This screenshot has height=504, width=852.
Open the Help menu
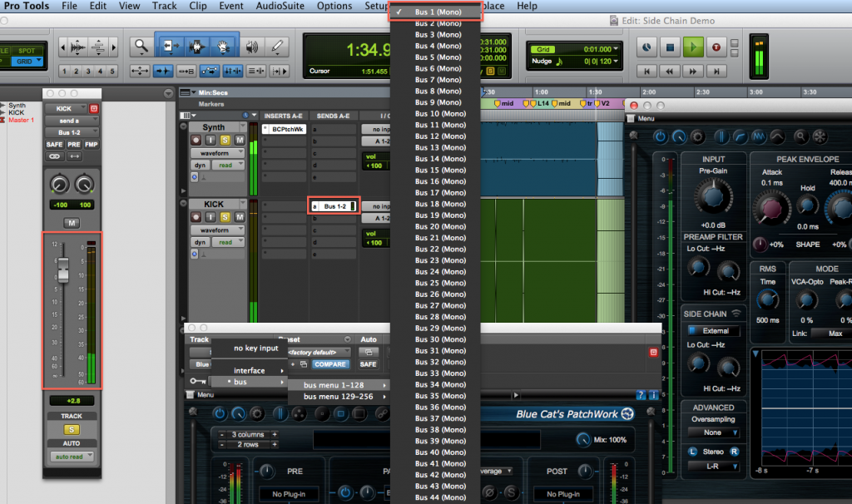pos(527,6)
